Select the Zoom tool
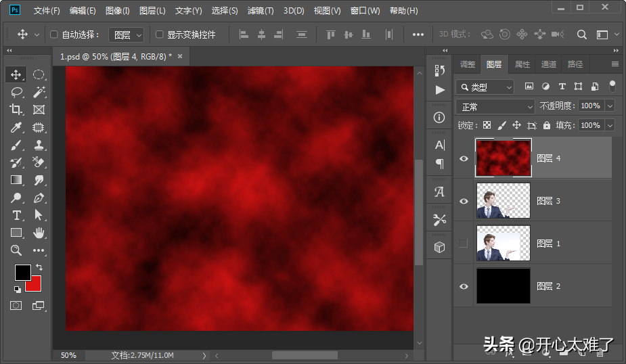This screenshot has width=626, height=364. tap(16, 250)
